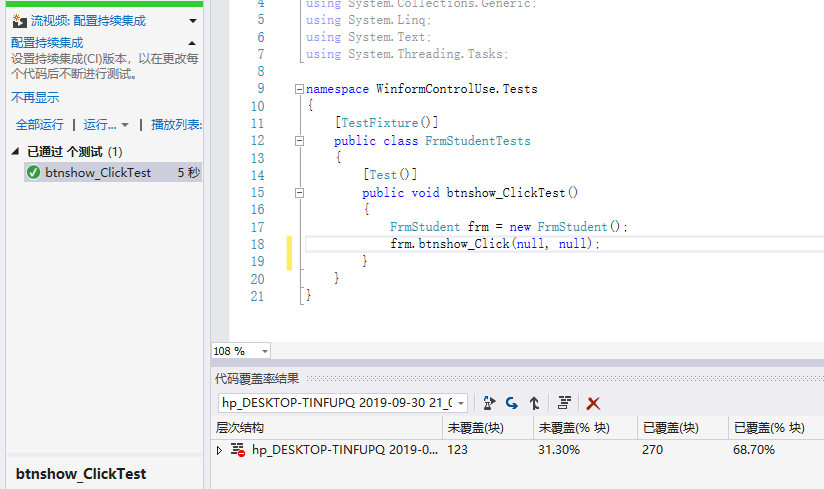Click the 123 uncovered blocks cell

coord(458,450)
